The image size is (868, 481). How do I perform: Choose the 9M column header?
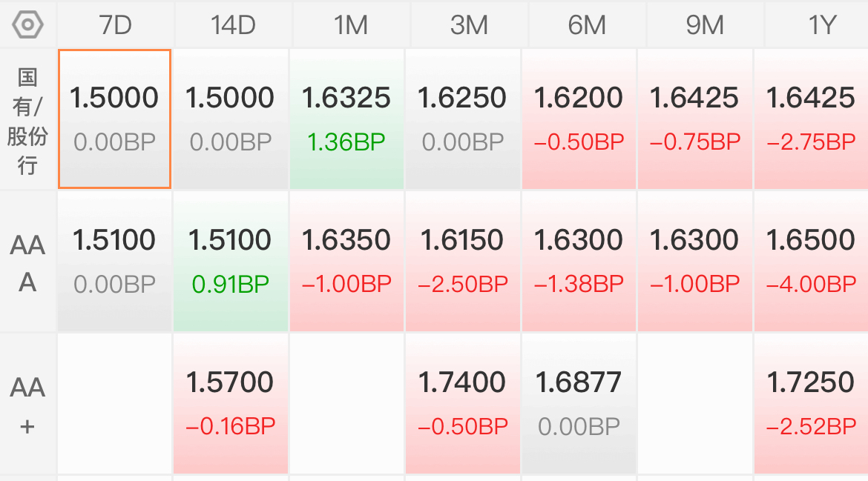pyautogui.click(x=706, y=25)
